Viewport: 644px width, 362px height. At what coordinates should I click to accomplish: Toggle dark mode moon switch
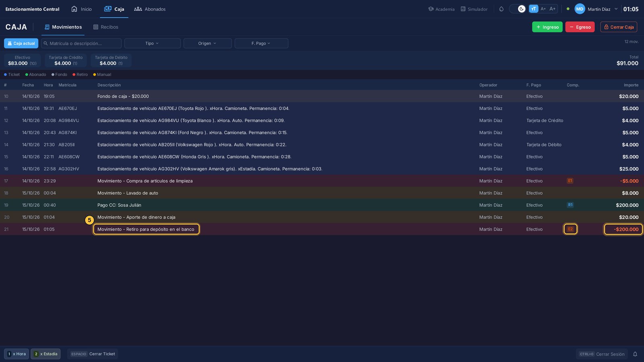tap(518, 9)
